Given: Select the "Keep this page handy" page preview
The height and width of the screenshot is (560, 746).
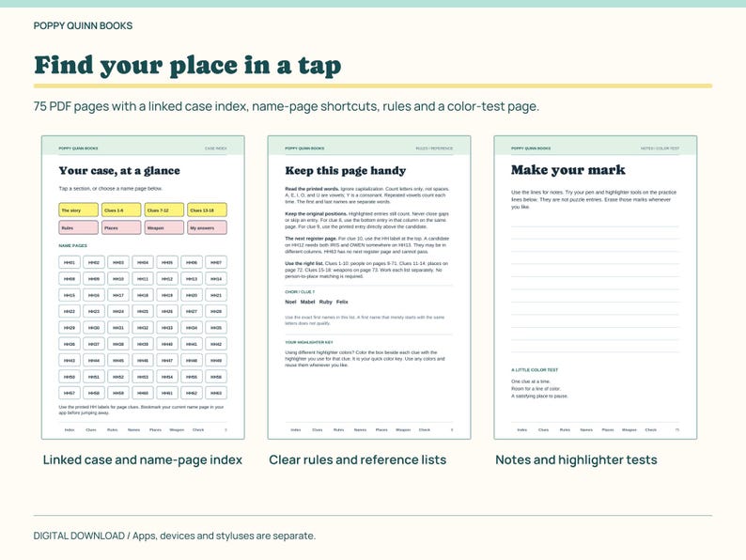Looking at the screenshot, I should click(369, 288).
